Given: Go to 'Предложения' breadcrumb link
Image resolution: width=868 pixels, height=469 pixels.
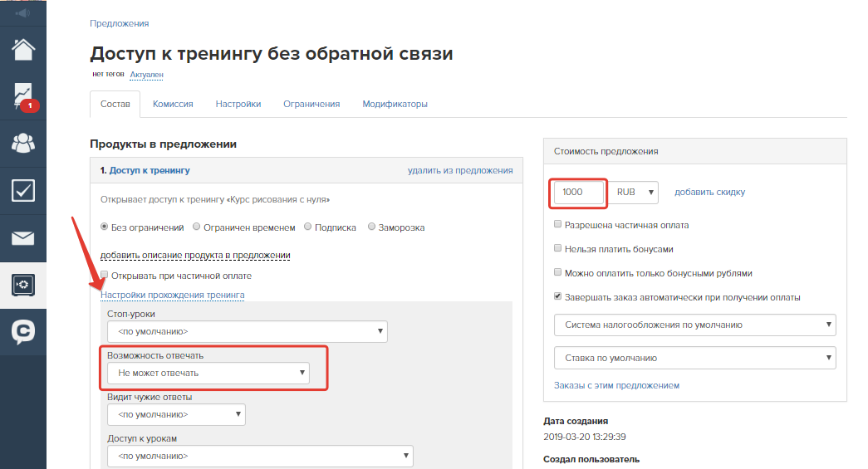Looking at the screenshot, I should 119,23.
